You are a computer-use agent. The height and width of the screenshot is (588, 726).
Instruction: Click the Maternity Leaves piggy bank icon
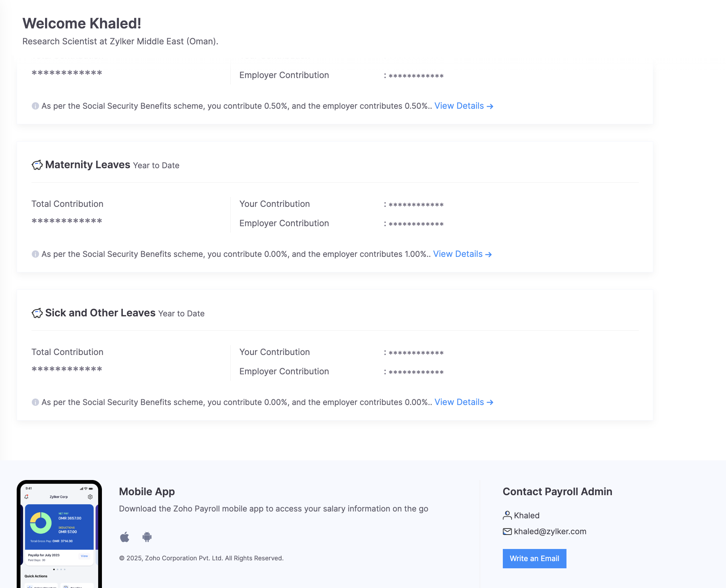coord(37,165)
